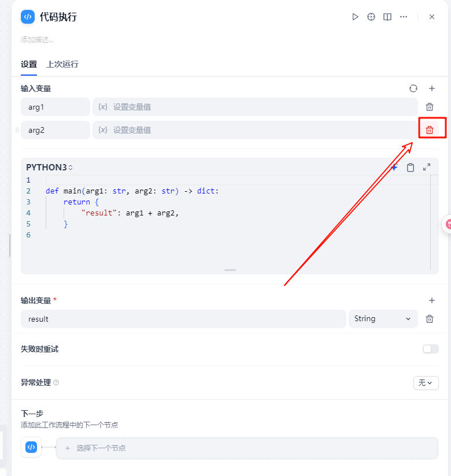The image size is (451, 476).
Task: Delete the result output variable
Action: (430, 319)
